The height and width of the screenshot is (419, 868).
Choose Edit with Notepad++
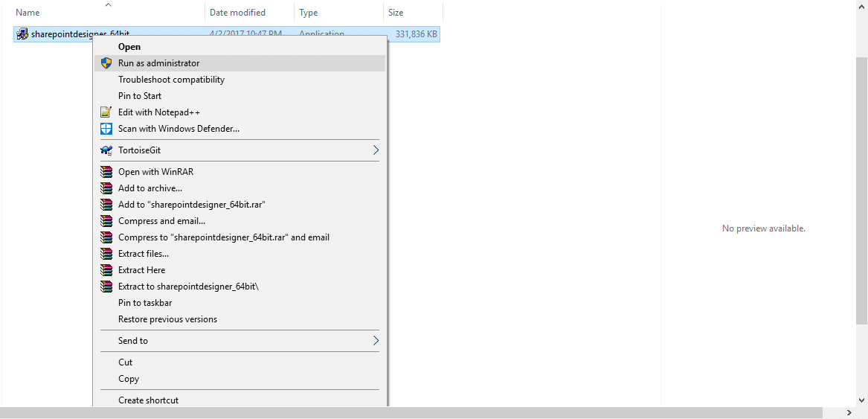(x=239, y=112)
